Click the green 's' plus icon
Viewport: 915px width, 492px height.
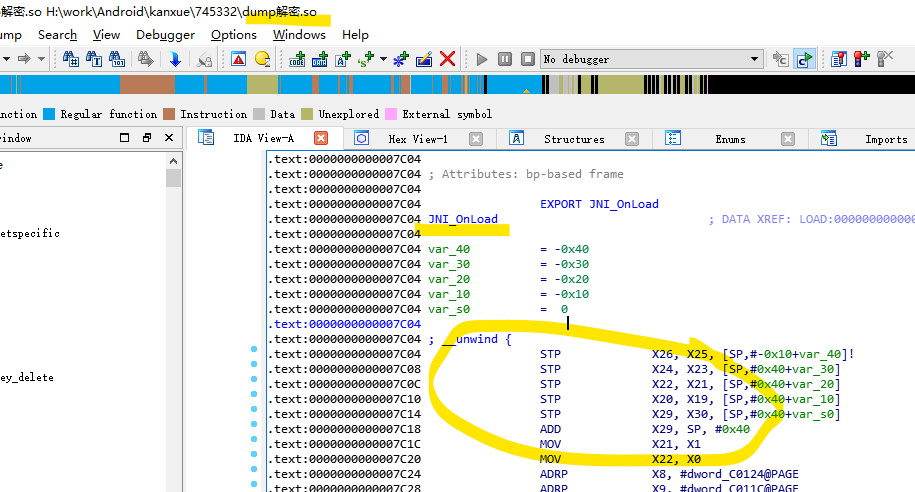tap(366, 59)
